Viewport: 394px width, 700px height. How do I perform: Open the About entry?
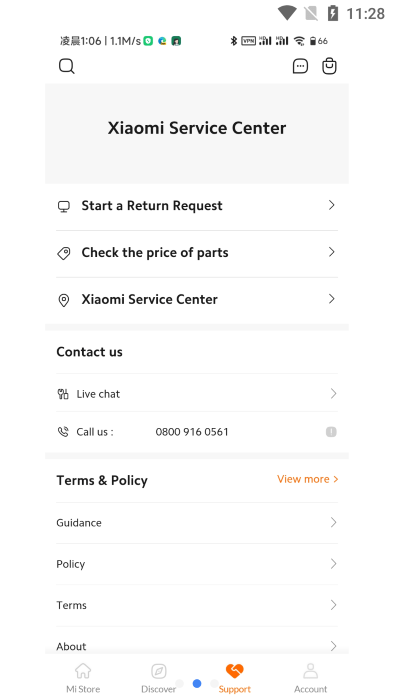click(197, 646)
